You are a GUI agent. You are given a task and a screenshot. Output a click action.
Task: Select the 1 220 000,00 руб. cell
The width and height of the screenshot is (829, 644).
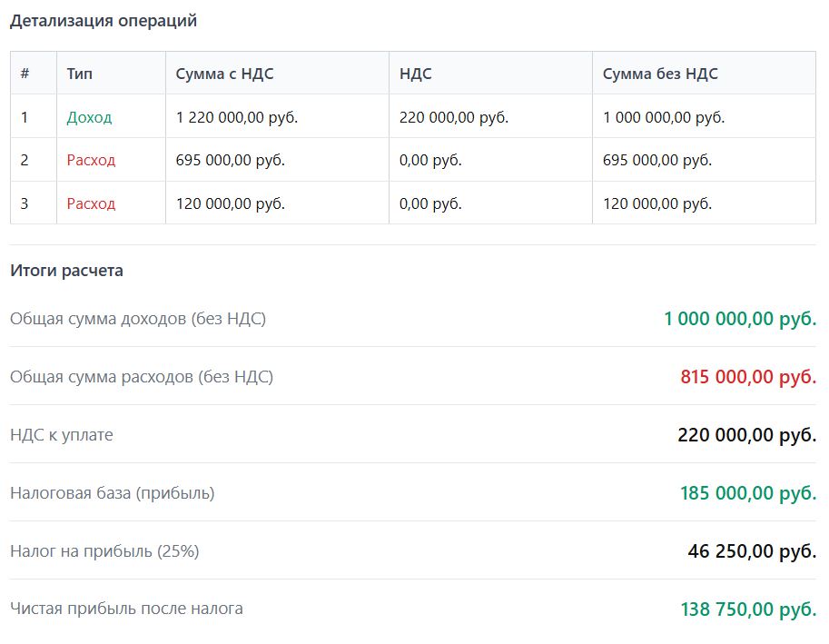click(x=236, y=117)
